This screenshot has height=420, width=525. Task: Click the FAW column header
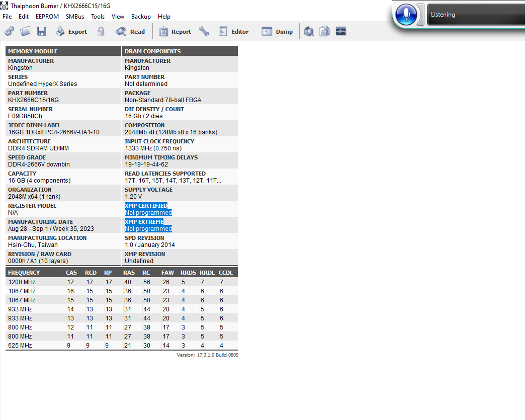(167, 273)
